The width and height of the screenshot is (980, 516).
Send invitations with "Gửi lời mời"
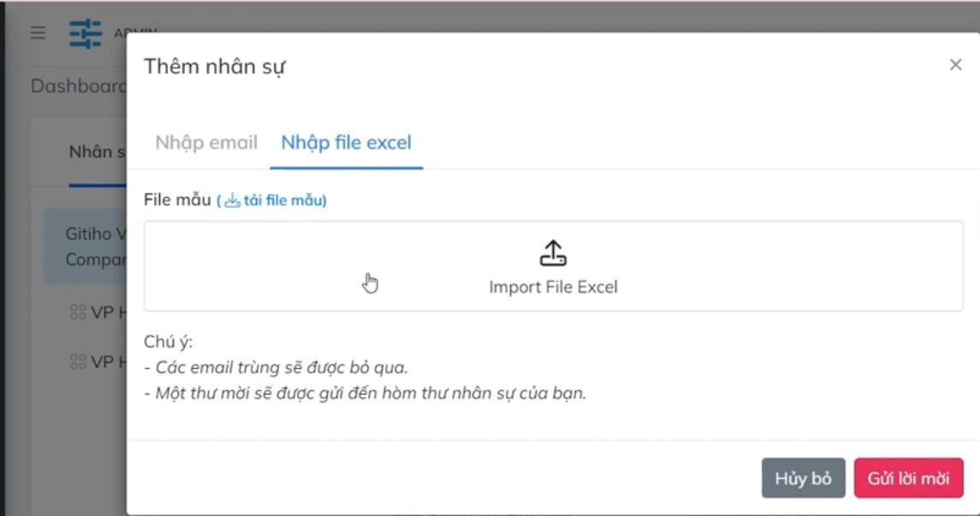point(908,477)
